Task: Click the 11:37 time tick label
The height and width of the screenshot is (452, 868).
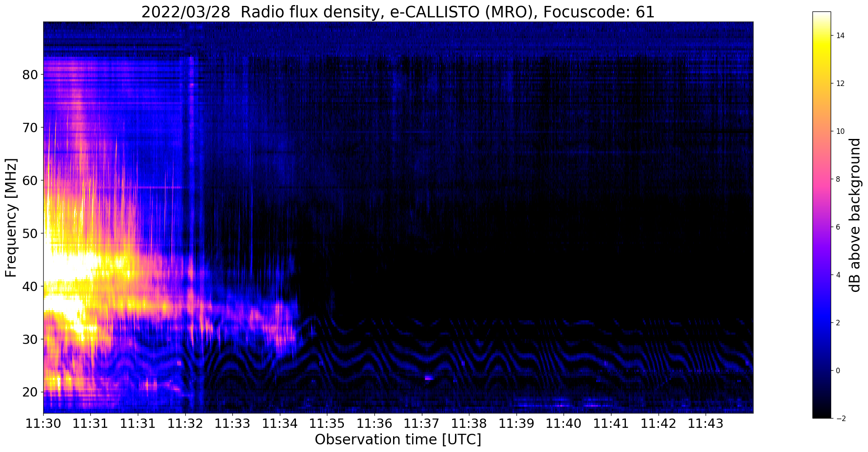Action: pos(422,423)
